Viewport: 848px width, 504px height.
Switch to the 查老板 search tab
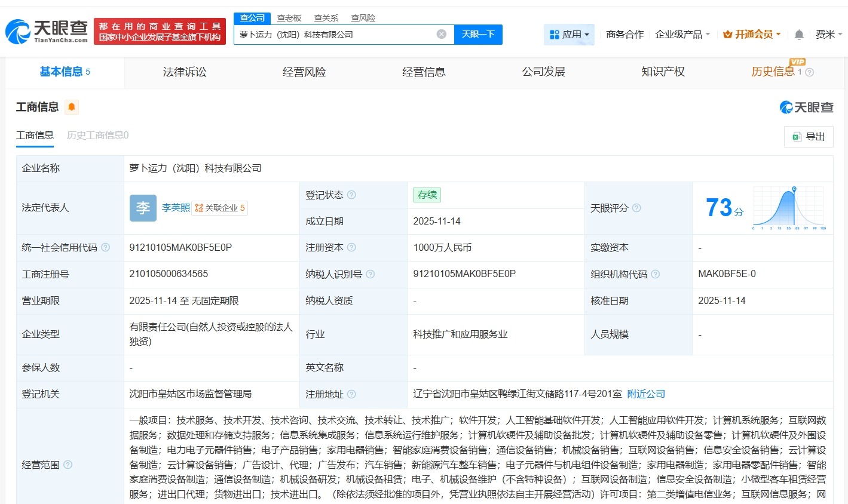click(x=291, y=18)
